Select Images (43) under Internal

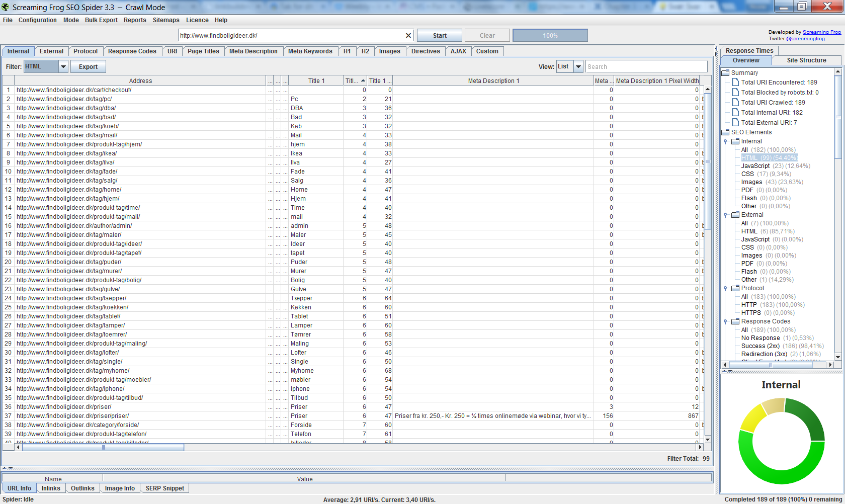click(772, 182)
